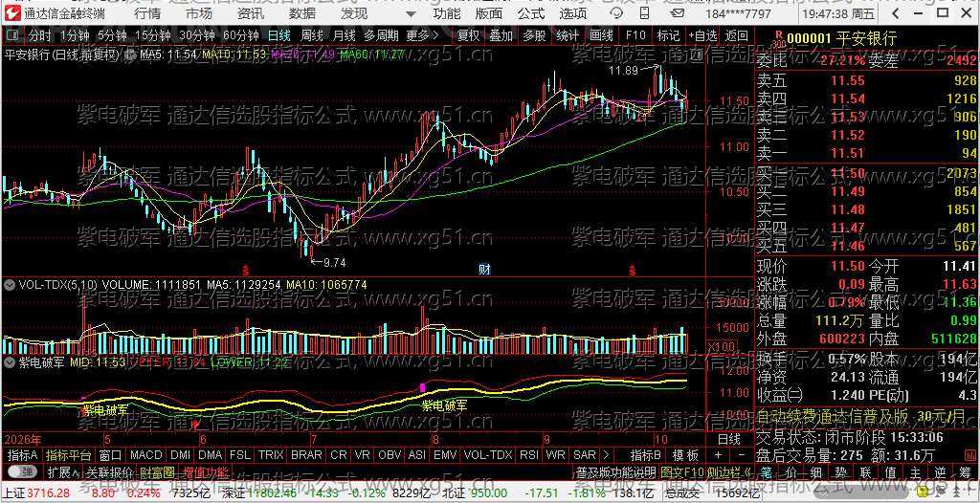
Task: Open the 日线 period selector at the bottom
Action: (x=728, y=438)
